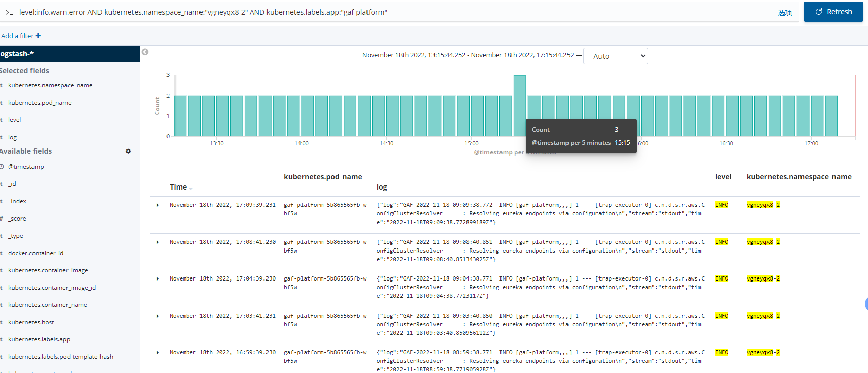868x373 pixels.
Task: Click the kubernetes.host field
Action: pyautogui.click(x=31, y=322)
